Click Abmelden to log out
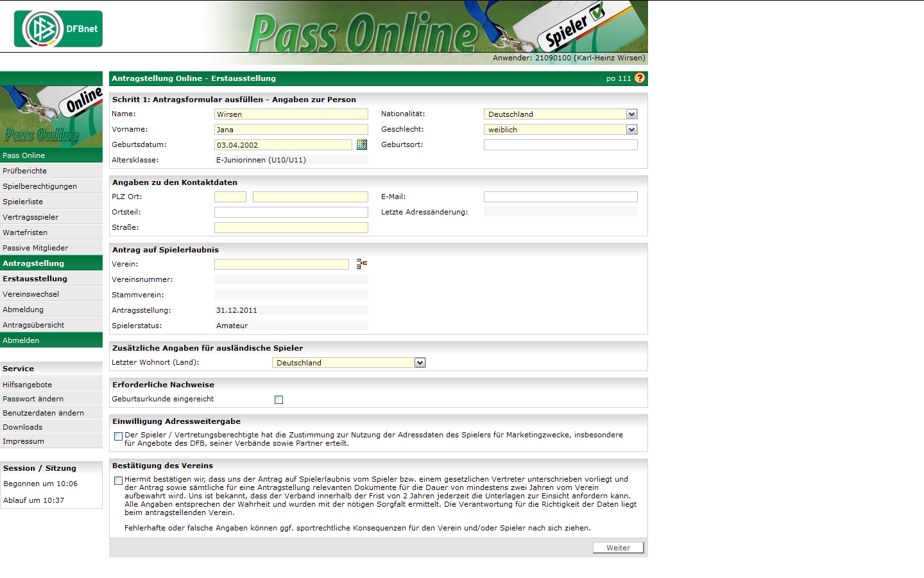This screenshot has height=578, width=924. click(51, 340)
